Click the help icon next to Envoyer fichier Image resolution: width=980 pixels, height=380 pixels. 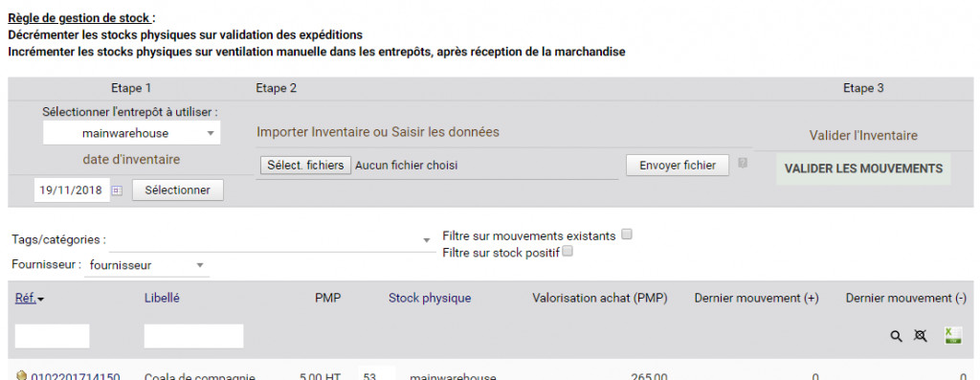click(x=743, y=163)
